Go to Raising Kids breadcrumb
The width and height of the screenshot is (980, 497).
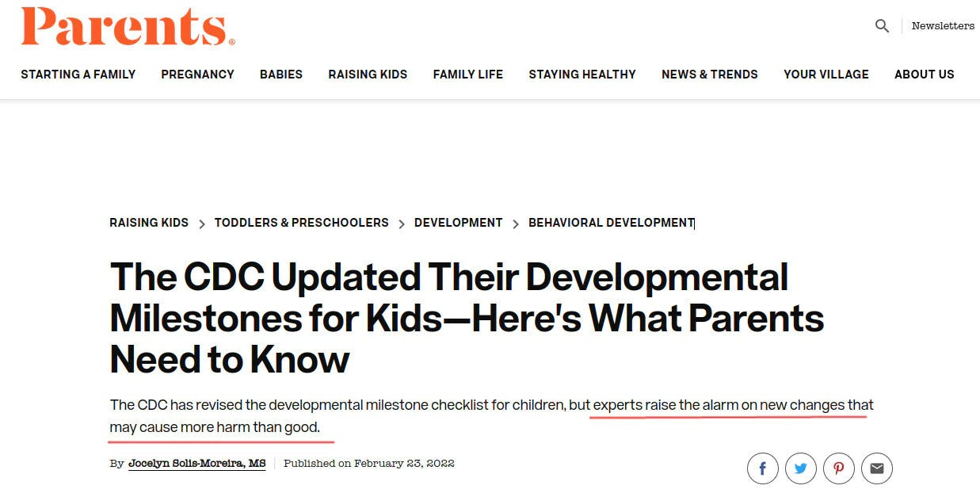[x=149, y=223]
